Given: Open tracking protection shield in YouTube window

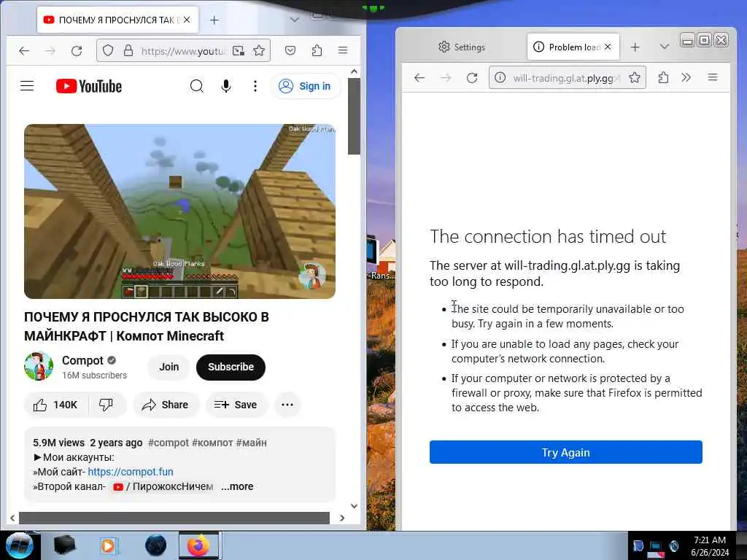Looking at the screenshot, I should point(108,50).
